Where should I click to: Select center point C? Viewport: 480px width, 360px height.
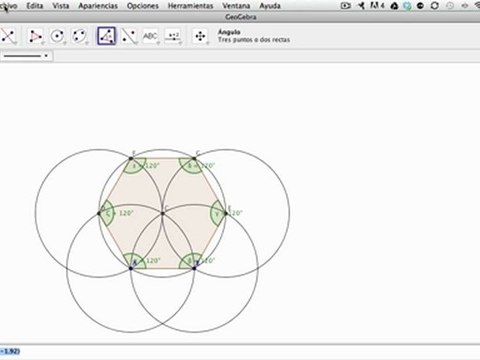(x=163, y=213)
